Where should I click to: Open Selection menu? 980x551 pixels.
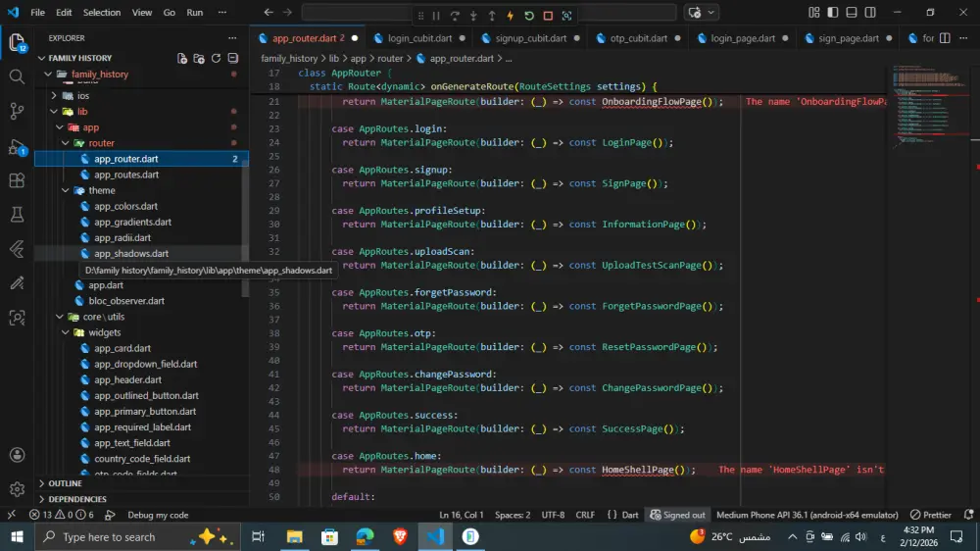[x=101, y=13]
